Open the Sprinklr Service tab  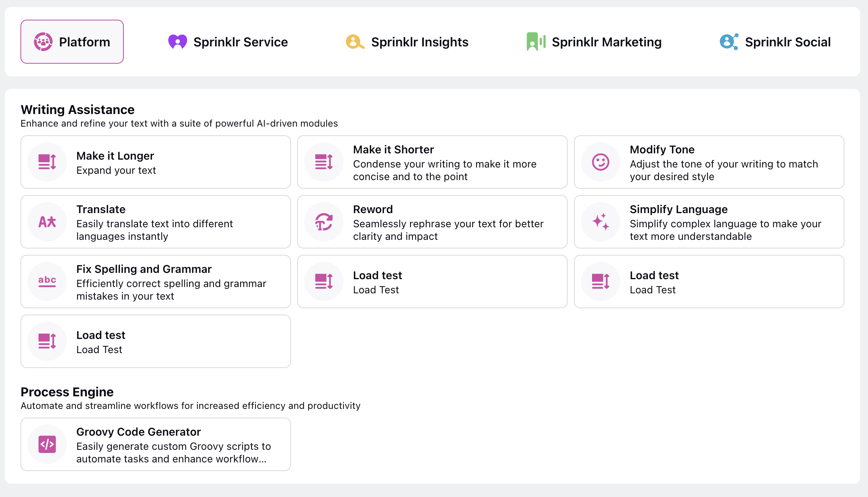click(x=228, y=42)
